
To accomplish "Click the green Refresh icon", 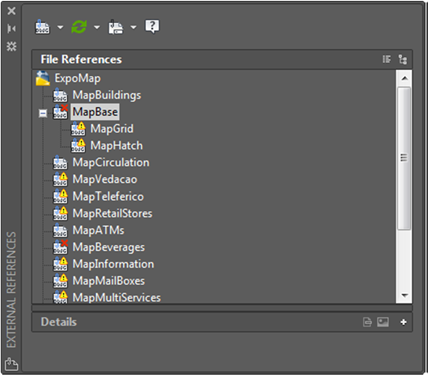I will coord(79,27).
